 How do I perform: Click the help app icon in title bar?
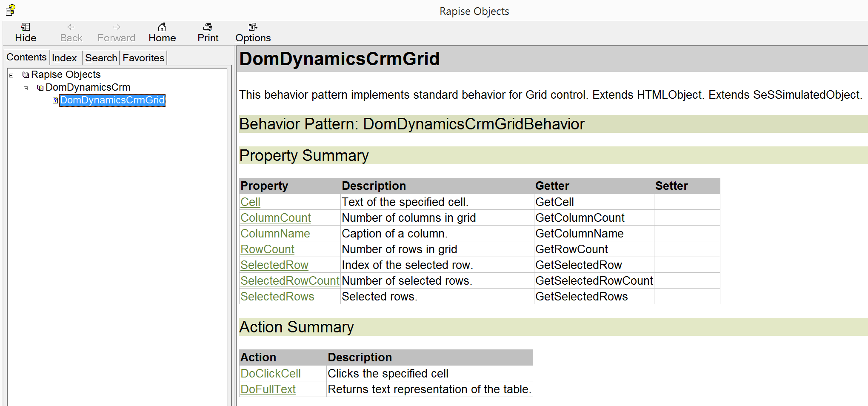pos(11,10)
